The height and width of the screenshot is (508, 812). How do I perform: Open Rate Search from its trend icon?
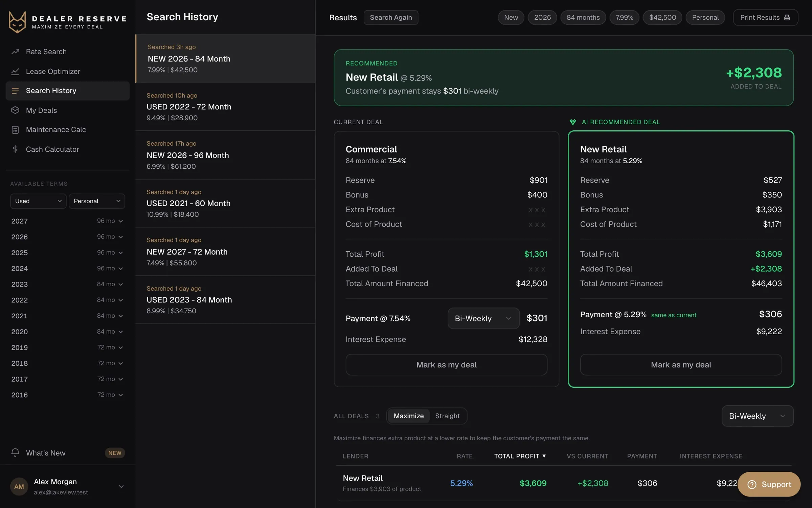[15, 52]
